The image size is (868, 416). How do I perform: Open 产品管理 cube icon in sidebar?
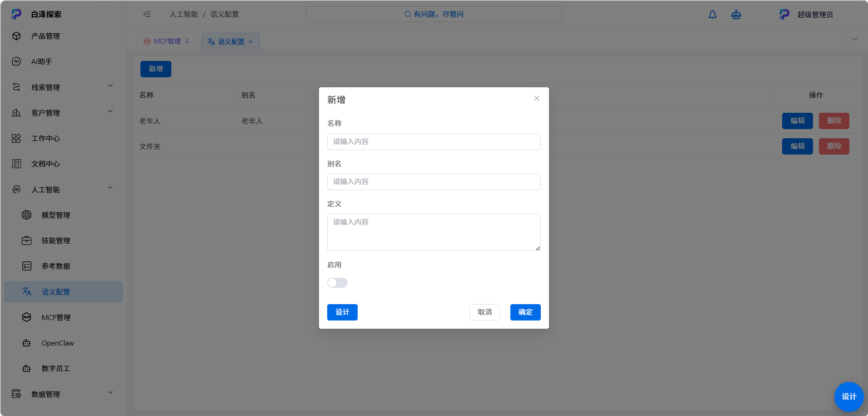tap(16, 36)
